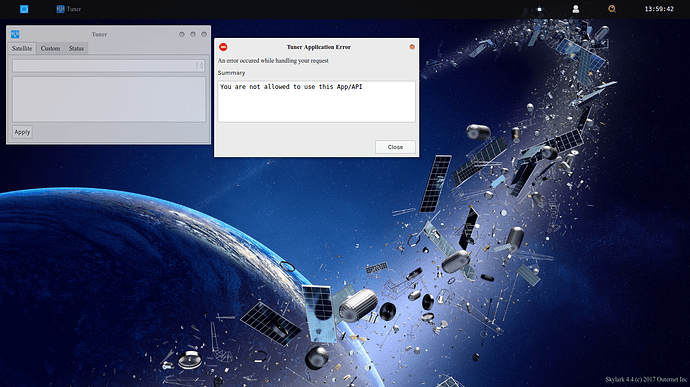Click the clock showing 13:59:42
Screen dimensions: 690x387
[659, 9]
